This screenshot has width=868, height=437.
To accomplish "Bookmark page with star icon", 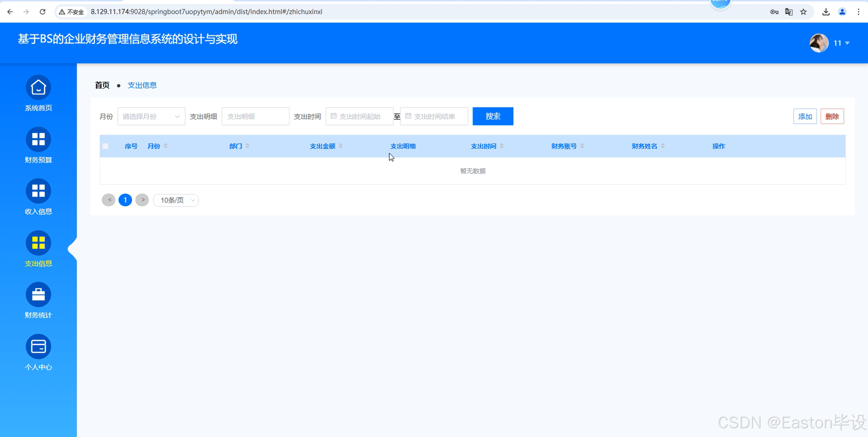I will click(x=803, y=12).
